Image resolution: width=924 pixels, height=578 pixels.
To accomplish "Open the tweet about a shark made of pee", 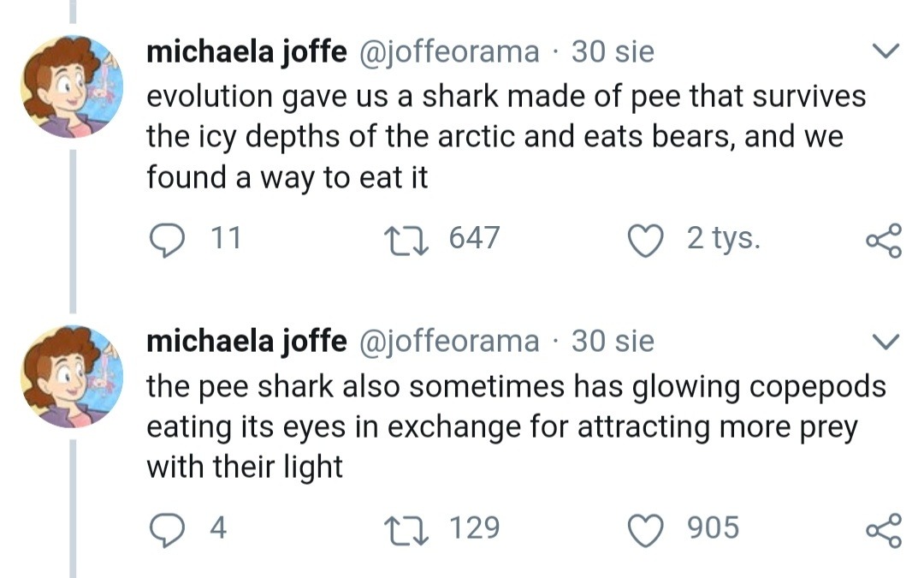I will 505,137.
